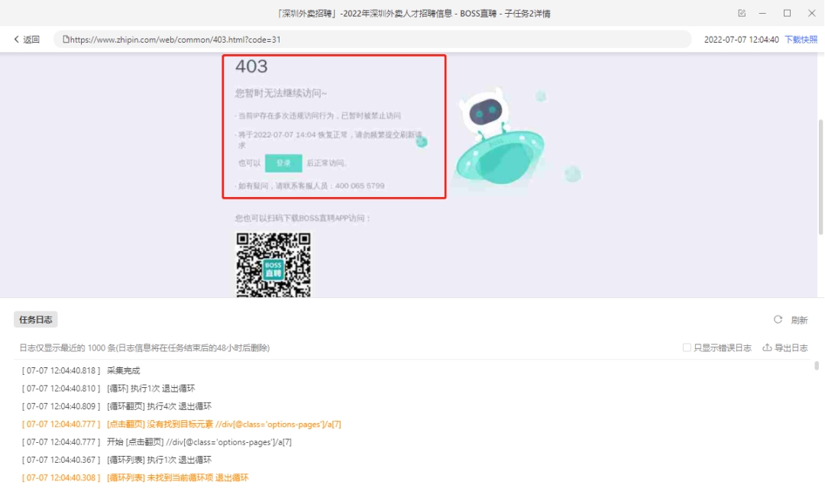Click the back arrow 返回 button
Viewport: 825px width, 504px height.
pos(27,40)
